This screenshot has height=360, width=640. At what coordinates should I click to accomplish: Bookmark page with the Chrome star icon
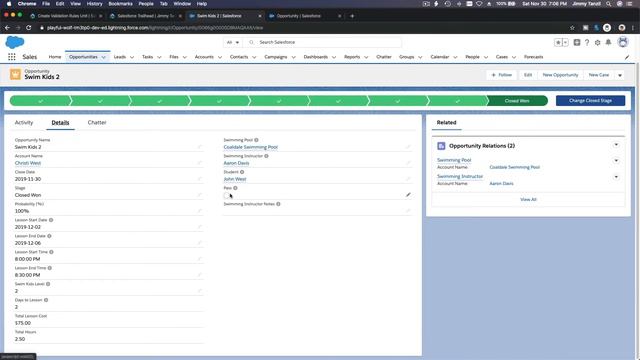coord(572,28)
